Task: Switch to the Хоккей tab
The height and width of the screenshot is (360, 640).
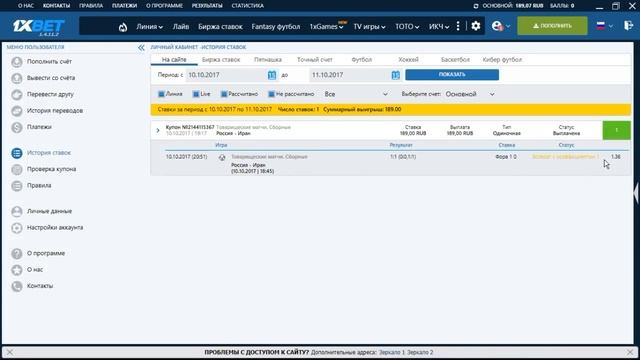Action: pyautogui.click(x=408, y=60)
